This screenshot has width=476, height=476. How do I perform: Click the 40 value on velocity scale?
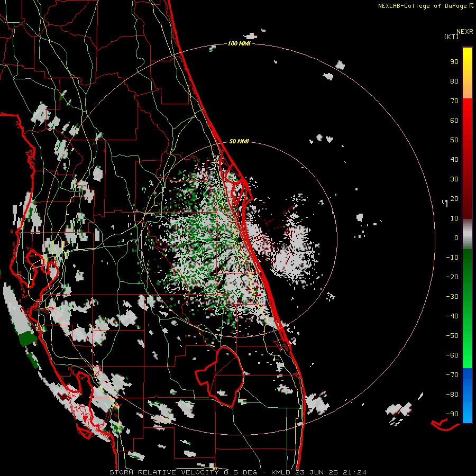454,160
